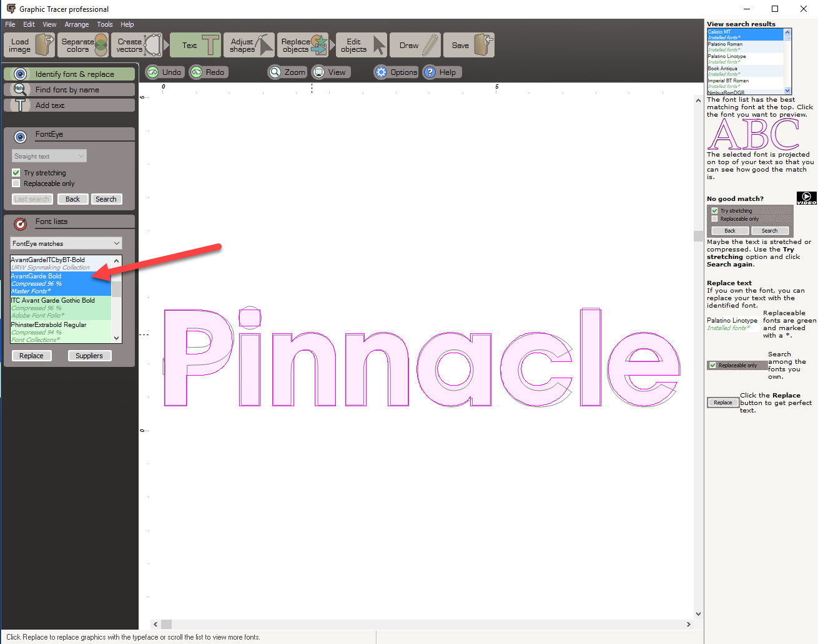The width and height of the screenshot is (818, 644).
Task: Choose the Add text option
Action: [x=69, y=105]
